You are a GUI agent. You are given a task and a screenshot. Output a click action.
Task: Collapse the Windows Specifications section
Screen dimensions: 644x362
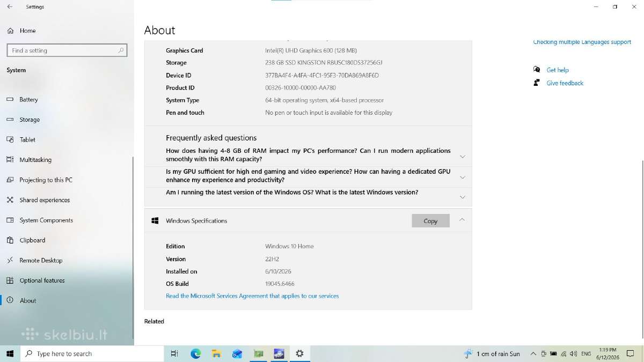[462, 220]
